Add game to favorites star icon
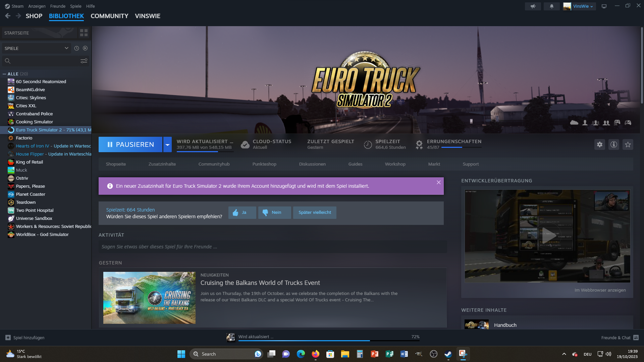The height and width of the screenshot is (362, 644). point(628,144)
